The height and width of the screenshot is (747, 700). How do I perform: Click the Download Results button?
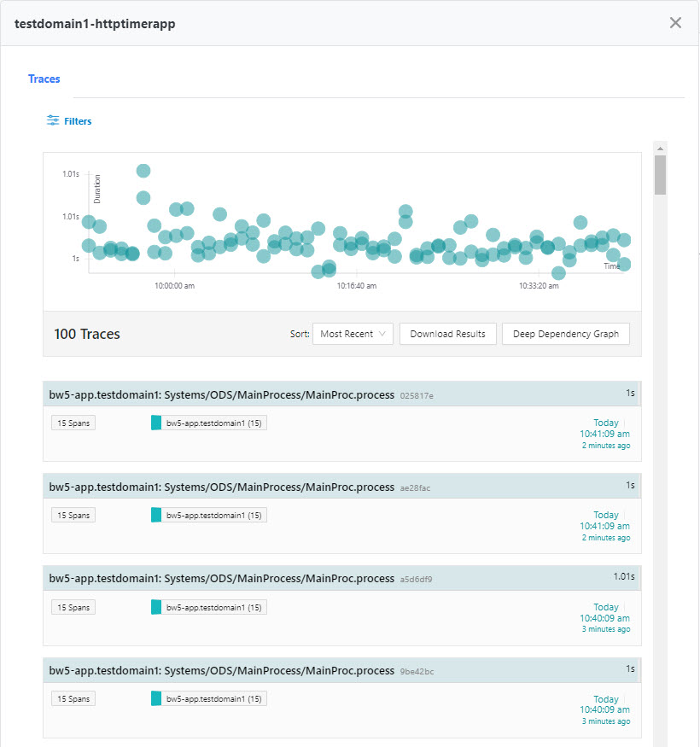[x=447, y=334]
